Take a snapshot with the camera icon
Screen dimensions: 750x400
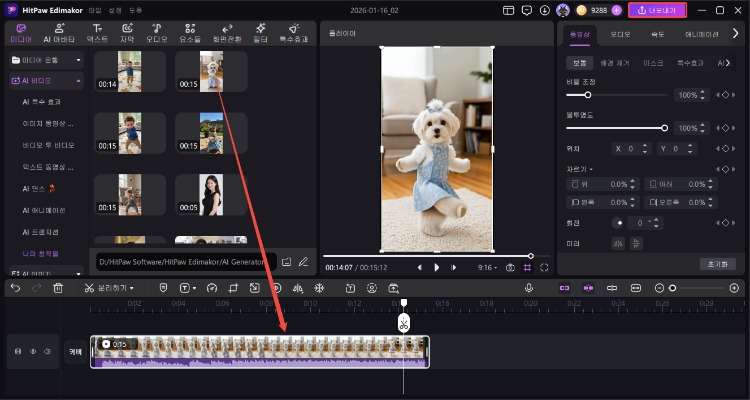510,268
